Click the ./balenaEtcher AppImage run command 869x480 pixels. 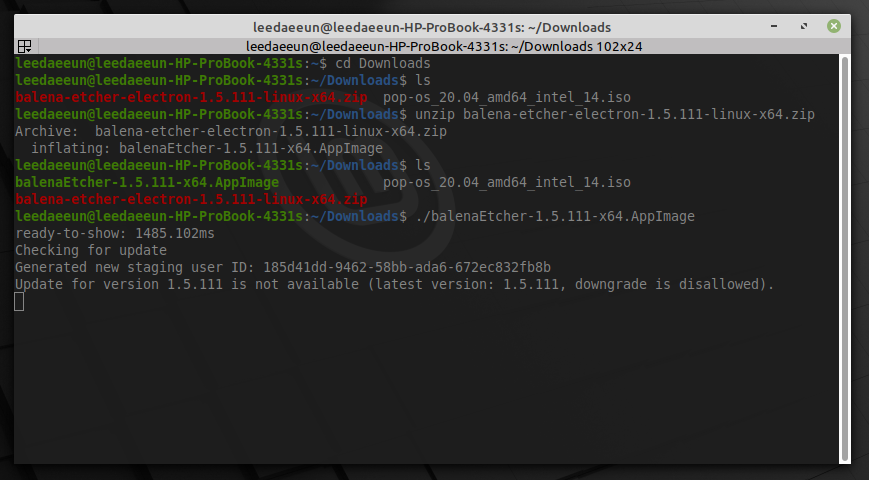(555, 216)
